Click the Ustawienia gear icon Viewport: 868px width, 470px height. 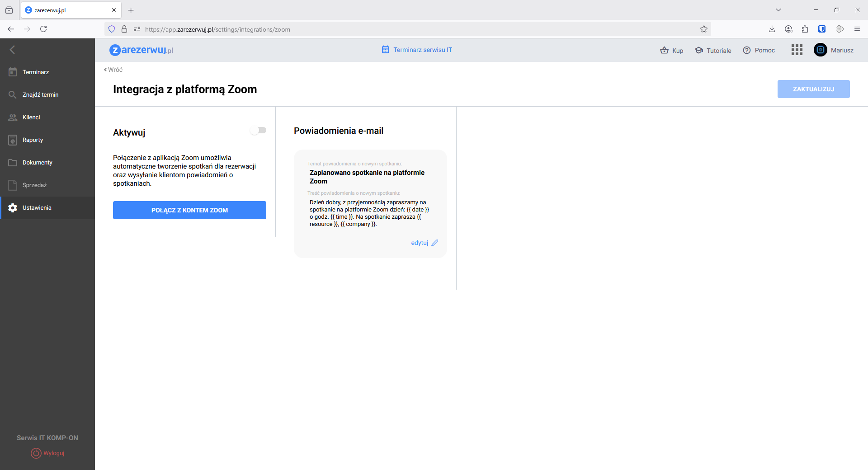13,208
